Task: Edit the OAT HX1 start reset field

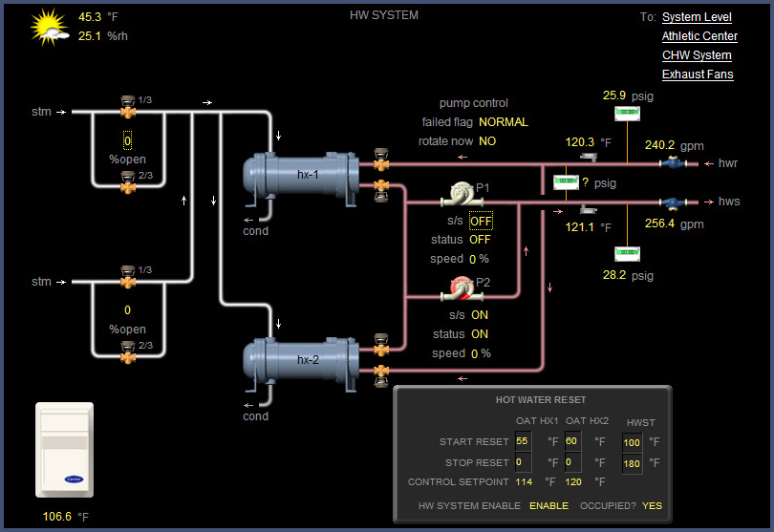Action: click(523, 442)
